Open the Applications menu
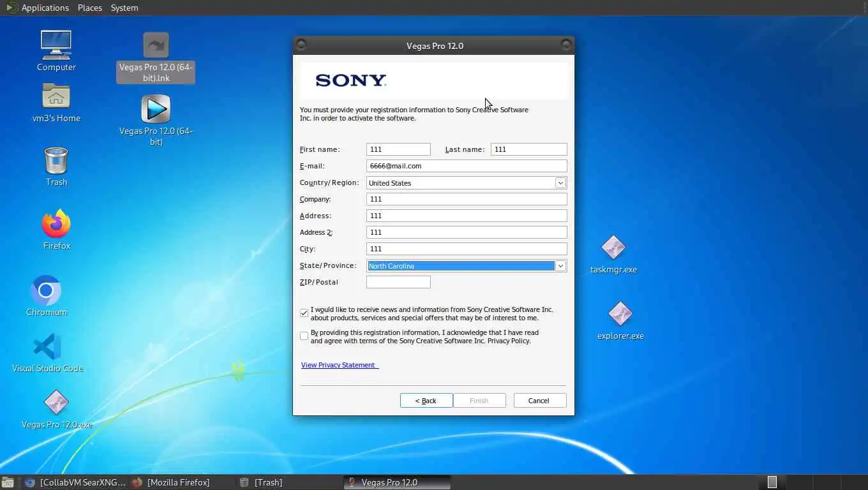 pos(45,8)
